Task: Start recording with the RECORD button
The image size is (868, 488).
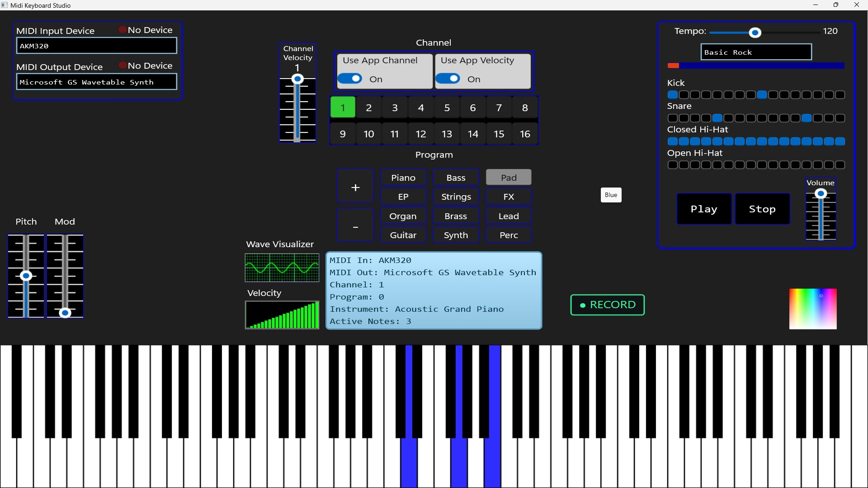Action: coord(607,305)
